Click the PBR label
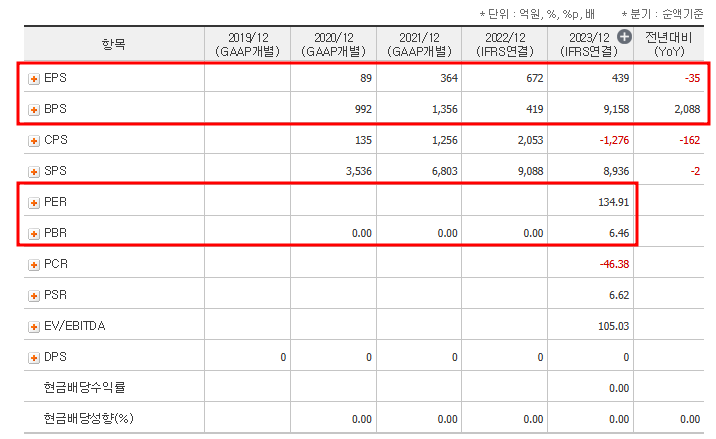This screenshot has width=716, height=439. (x=55, y=233)
